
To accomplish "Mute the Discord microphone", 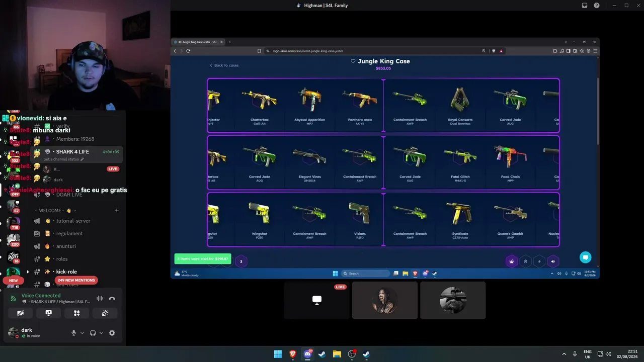I will point(73,333).
